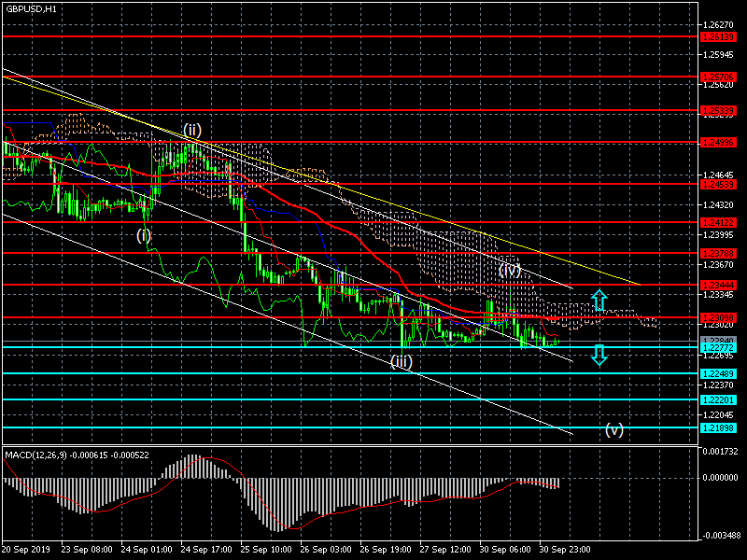Click the GBPUSD,H1 chart title

pos(32,8)
